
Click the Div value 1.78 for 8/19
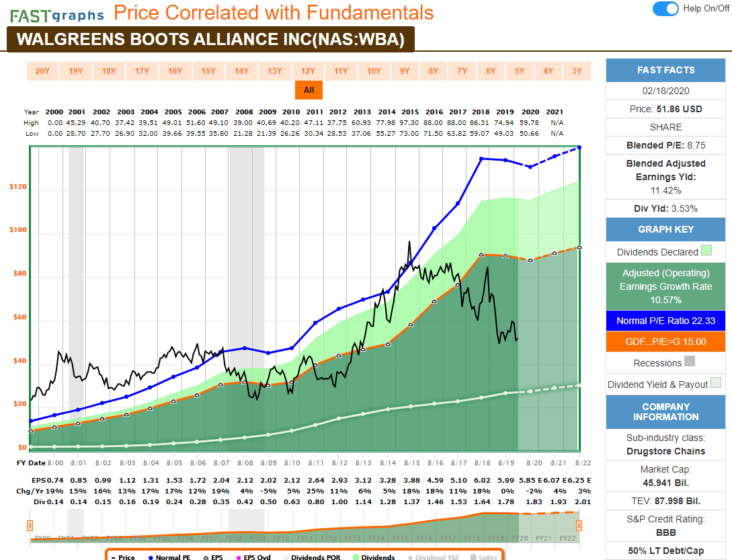pyautogui.click(x=505, y=502)
